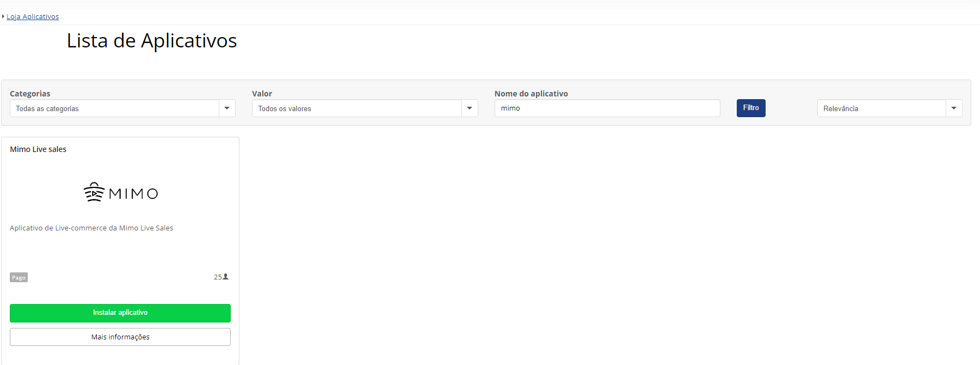The image size is (980, 365).
Task: Click the breadcrumb arrow icon before Loja Aplicativos
Action: pyautogui.click(x=3, y=16)
